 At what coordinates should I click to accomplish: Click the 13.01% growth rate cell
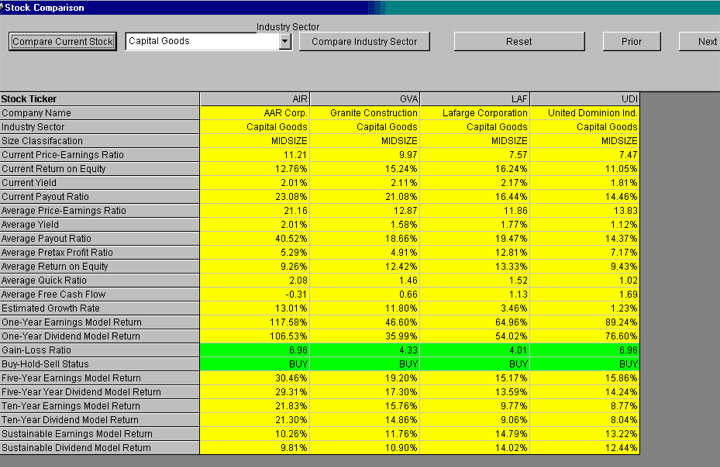(x=255, y=308)
